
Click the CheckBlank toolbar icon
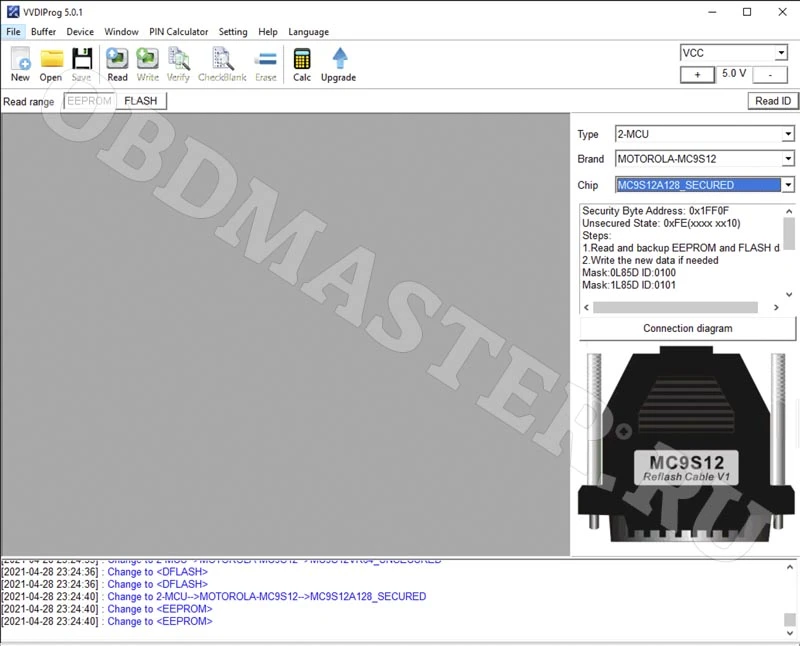click(222, 64)
